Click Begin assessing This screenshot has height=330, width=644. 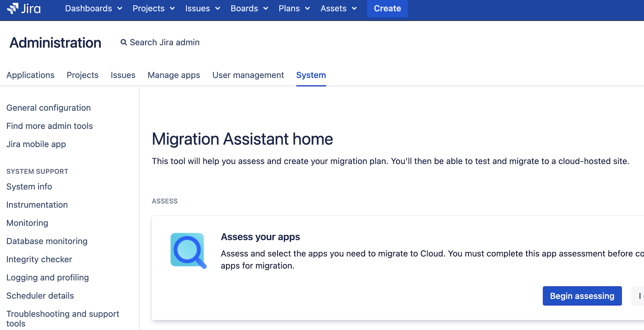[x=582, y=296]
